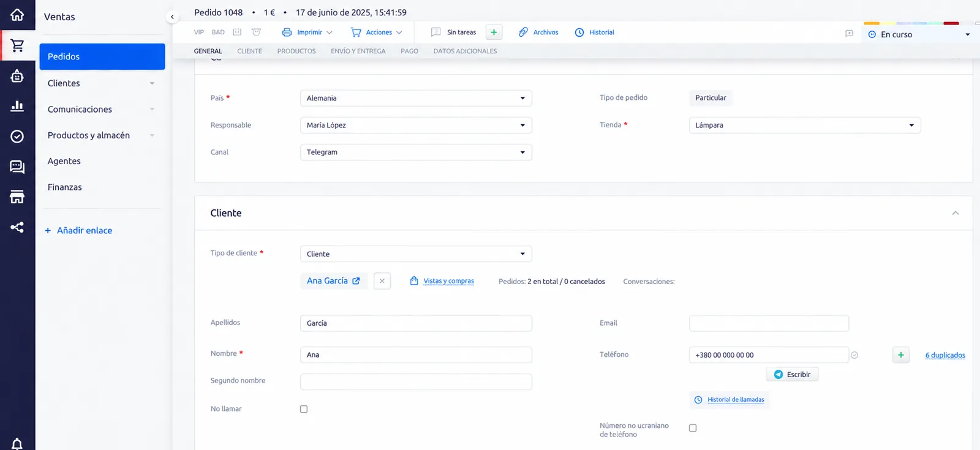Click the calendar icon next to BAD
This screenshot has width=980, height=450.
(x=237, y=32)
